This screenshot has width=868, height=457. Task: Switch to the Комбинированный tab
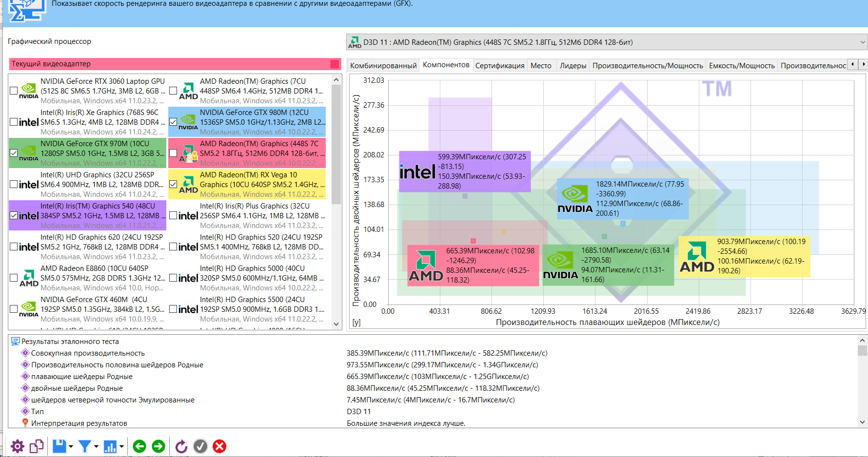coord(383,65)
